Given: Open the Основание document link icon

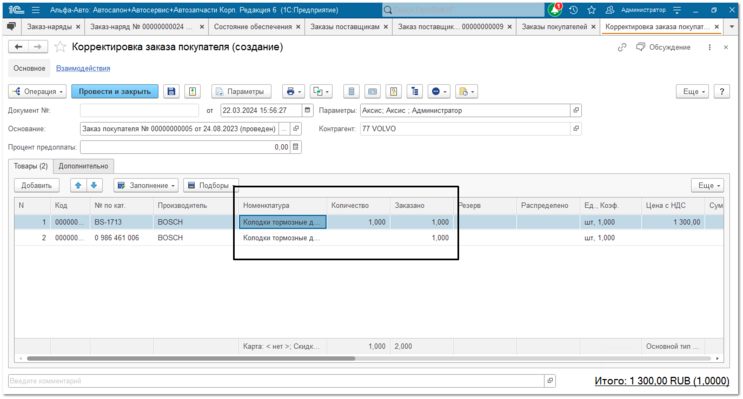Looking at the screenshot, I should click(x=296, y=129).
